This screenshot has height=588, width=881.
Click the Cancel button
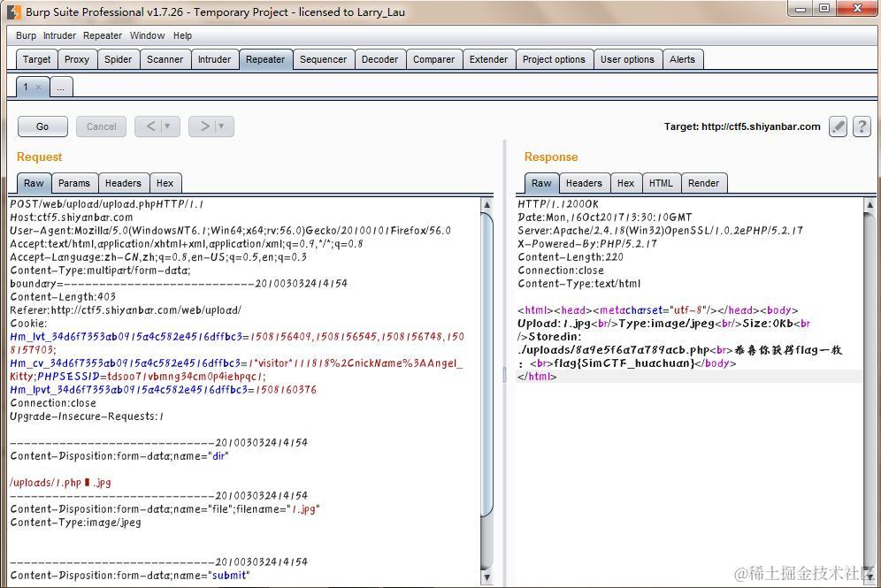tap(101, 126)
